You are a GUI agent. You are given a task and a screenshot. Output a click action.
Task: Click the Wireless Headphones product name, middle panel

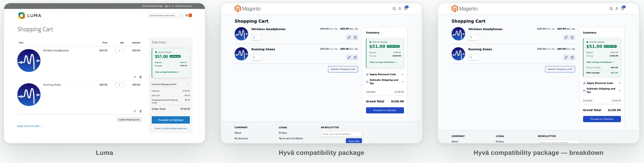pos(268,29)
